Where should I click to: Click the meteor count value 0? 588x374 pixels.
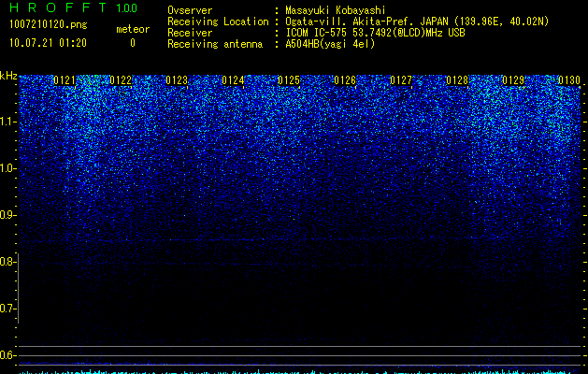click(x=133, y=43)
